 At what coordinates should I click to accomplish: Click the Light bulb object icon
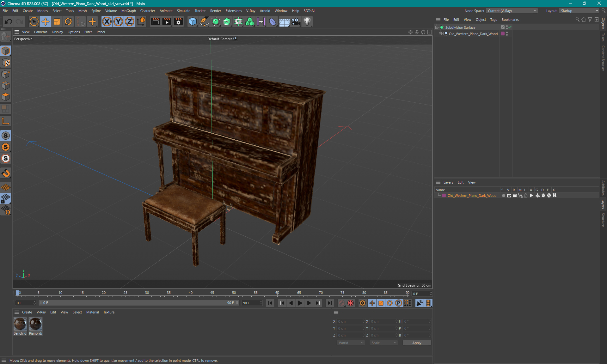click(307, 21)
